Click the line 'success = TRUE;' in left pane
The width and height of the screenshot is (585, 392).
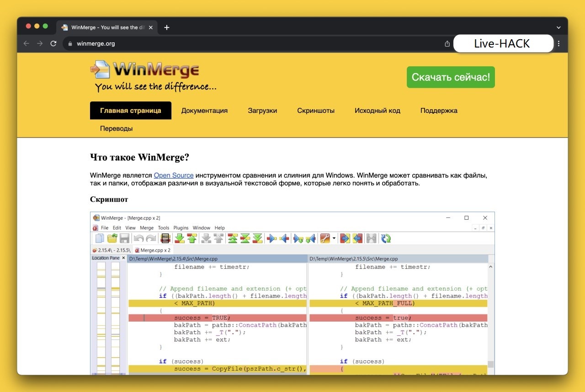click(x=218, y=318)
